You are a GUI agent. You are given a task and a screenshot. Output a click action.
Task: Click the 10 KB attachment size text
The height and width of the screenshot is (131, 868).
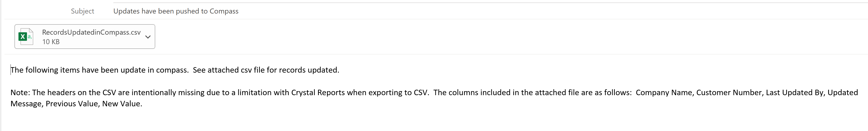tap(51, 42)
